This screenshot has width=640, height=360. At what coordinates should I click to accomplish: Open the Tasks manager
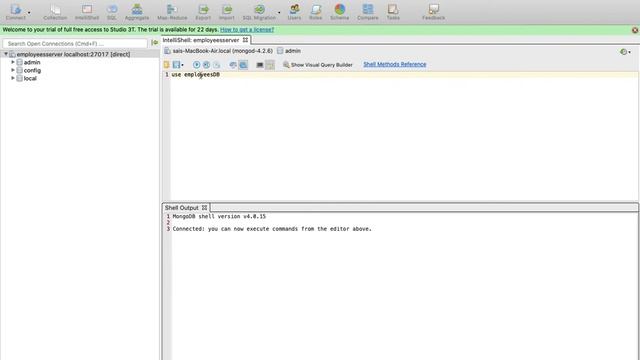coord(393,11)
